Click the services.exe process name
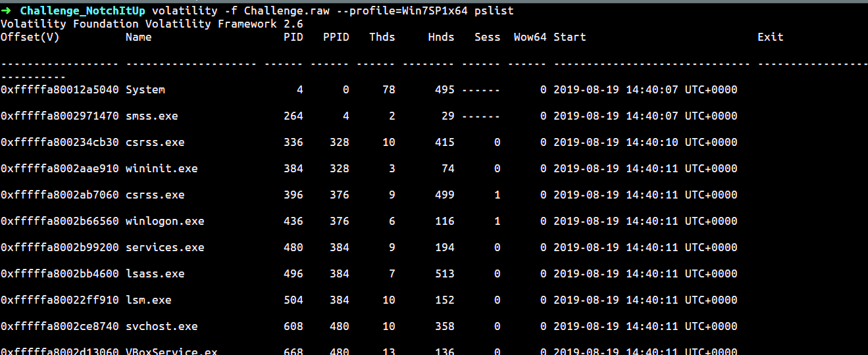This screenshot has width=868, height=355. (x=165, y=248)
